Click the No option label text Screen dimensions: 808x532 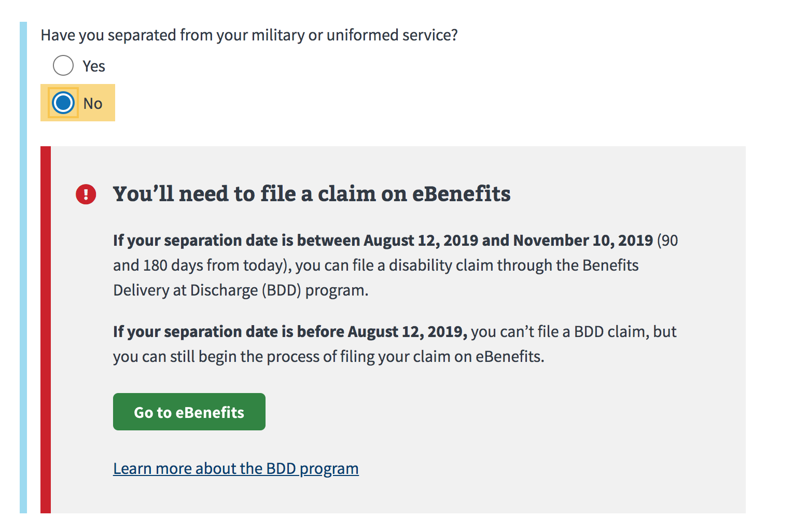[x=93, y=104]
